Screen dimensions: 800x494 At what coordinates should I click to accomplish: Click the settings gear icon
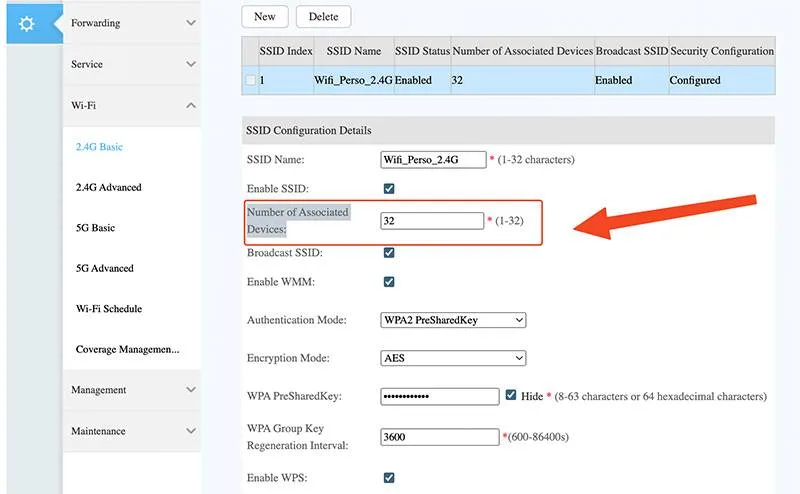click(x=27, y=23)
